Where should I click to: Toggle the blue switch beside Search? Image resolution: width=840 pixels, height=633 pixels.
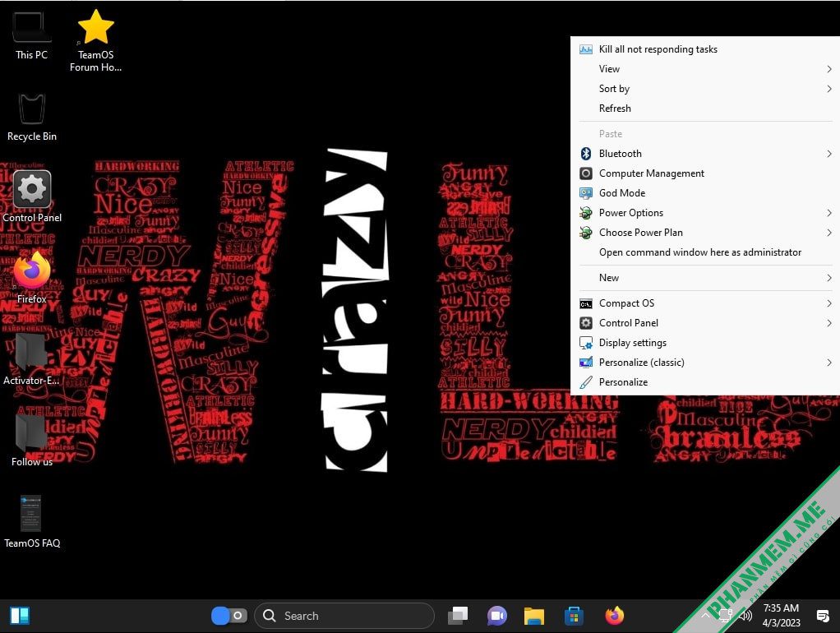pos(229,616)
